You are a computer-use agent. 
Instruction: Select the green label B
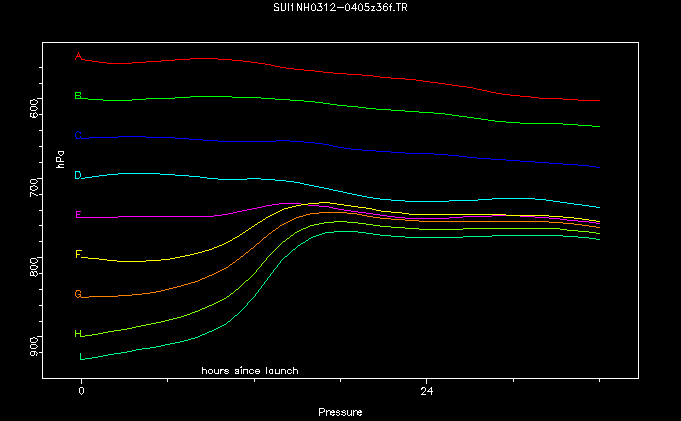(x=78, y=96)
